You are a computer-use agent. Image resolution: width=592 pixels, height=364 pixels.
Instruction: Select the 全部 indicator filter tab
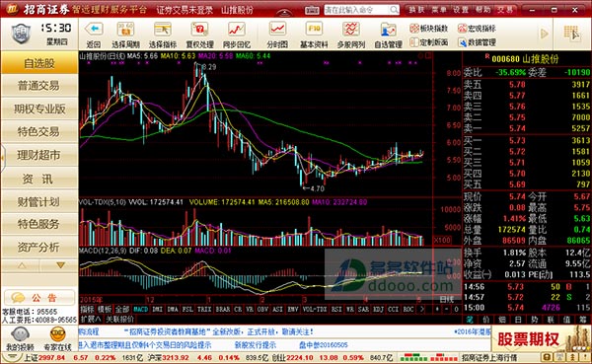(x=122, y=309)
